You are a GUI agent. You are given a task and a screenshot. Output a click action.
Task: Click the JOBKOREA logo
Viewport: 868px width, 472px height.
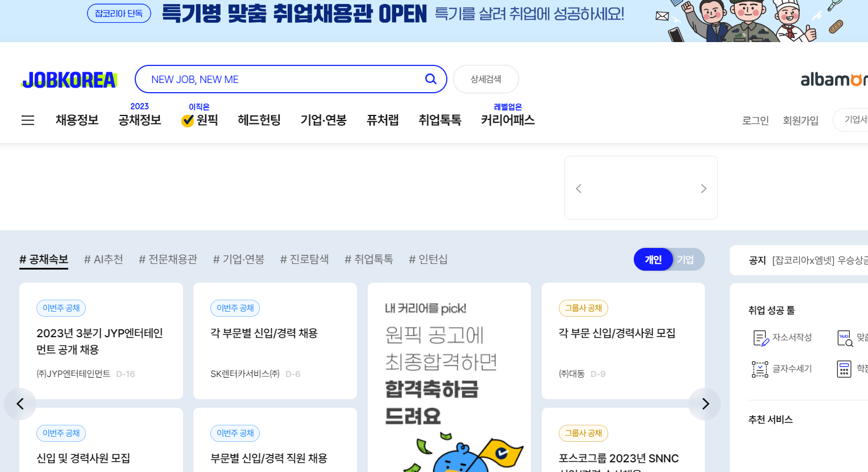(x=69, y=80)
